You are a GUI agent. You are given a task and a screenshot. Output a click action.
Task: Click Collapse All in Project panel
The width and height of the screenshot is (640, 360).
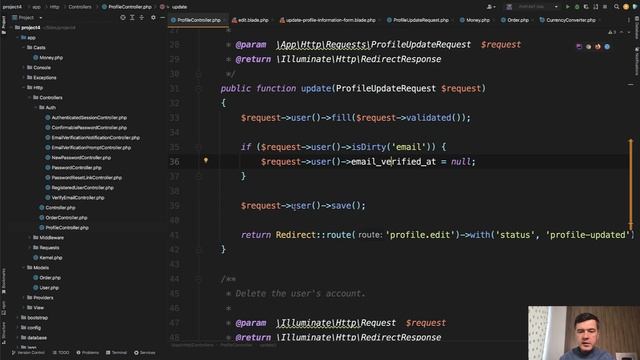142,18
